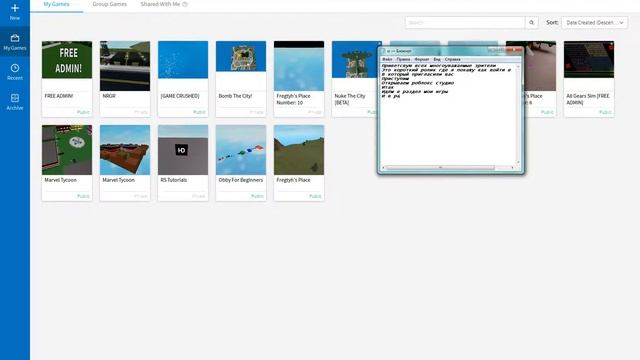Open Fregtyh's Place game thumbnail in second row
The width and height of the screenshot is (640, 360).
pos(299,150)
